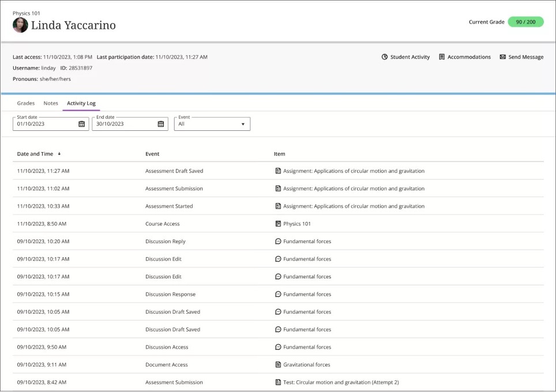Image resolution: width=556 pixels, height=392 pixels.
Task: Click the Linda Yaccarino name heading
Action: coord(73,25)
